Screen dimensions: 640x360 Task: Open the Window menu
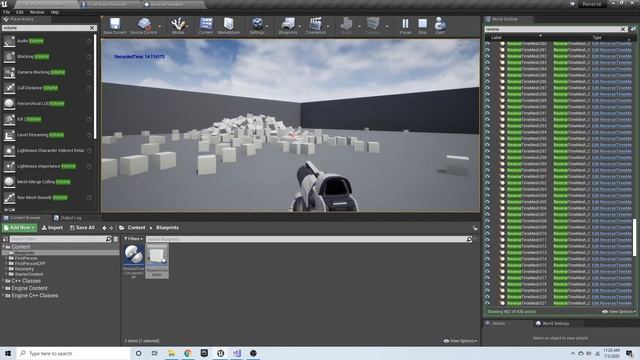(x=37, y=12)
